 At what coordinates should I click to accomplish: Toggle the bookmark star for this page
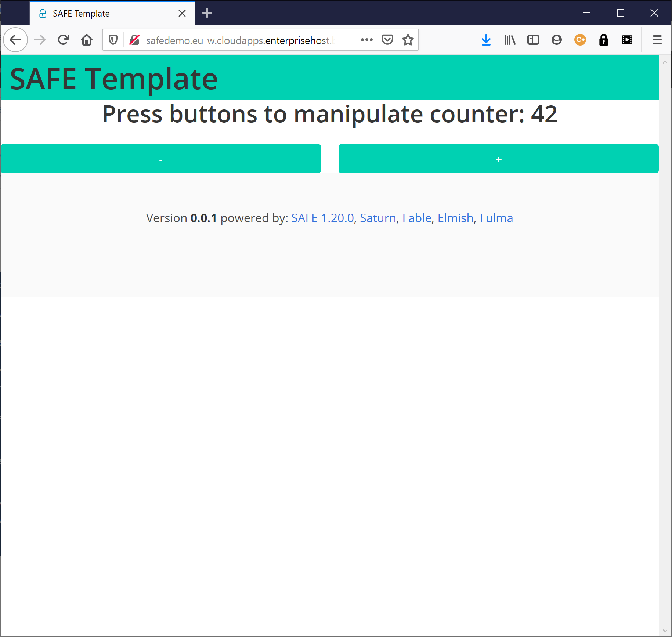[408, 40]
